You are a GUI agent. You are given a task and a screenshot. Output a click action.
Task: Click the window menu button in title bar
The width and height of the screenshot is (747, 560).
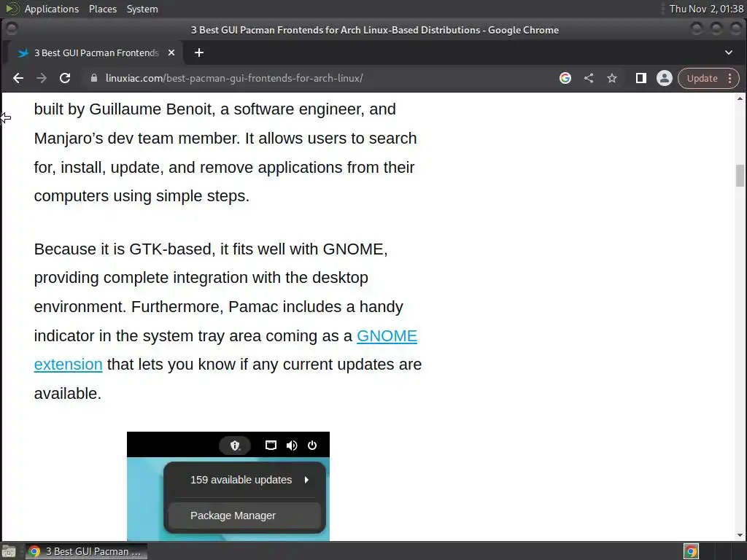pyautogui.click(x=12, y=29)
